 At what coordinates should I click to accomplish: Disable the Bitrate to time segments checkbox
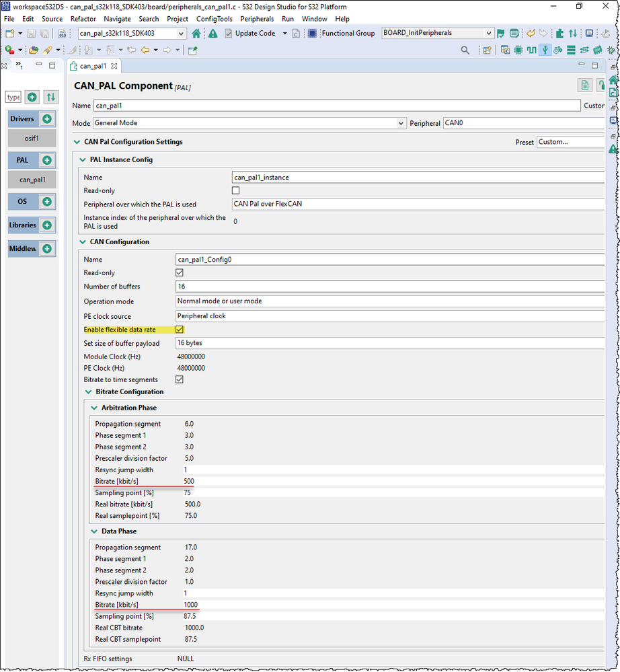pyautogui.click(x=179, y=378)
